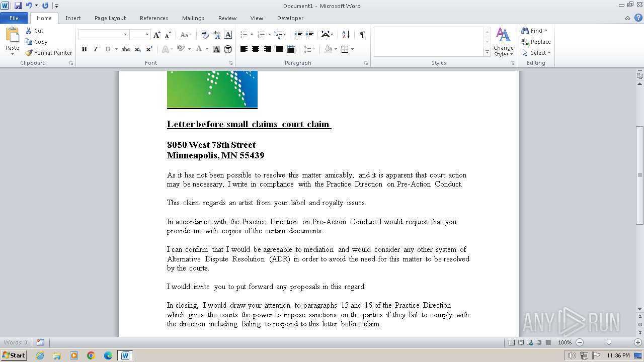Undo last action in quick access toolbar
The image size is (644, 362).
(29, 6)
